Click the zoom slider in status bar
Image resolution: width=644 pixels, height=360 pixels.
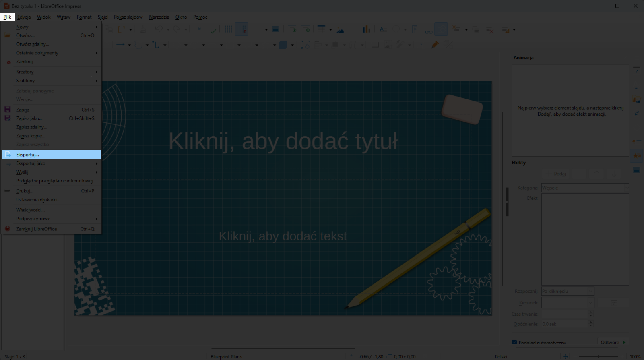[x=599, y=356]
